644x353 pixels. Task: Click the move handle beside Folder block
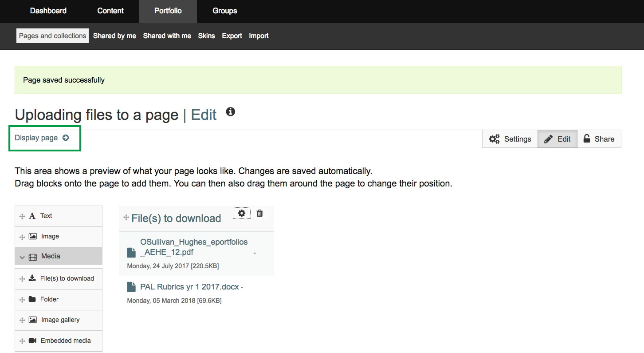22,300
